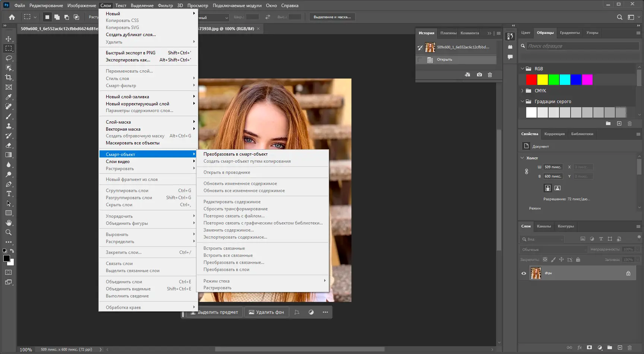The width and height of the screenshot is (644, 354).
Task: Pick the red swatch in RGB group
Action: click(x=531, y=80)
